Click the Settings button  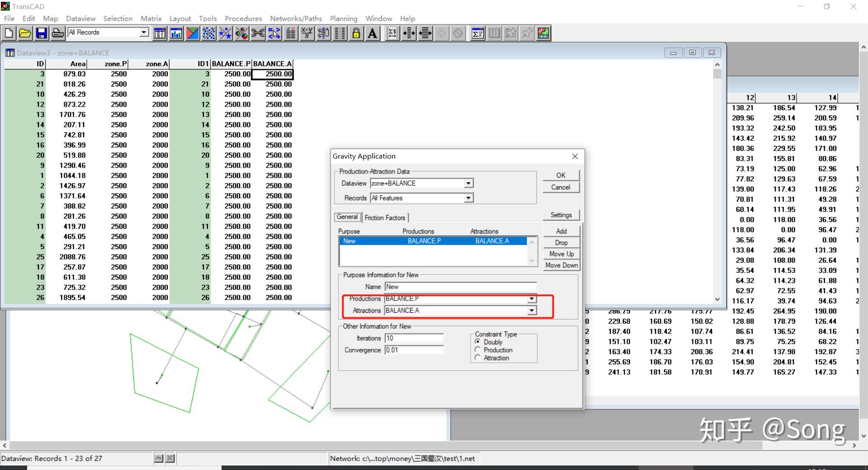[561, 215]
